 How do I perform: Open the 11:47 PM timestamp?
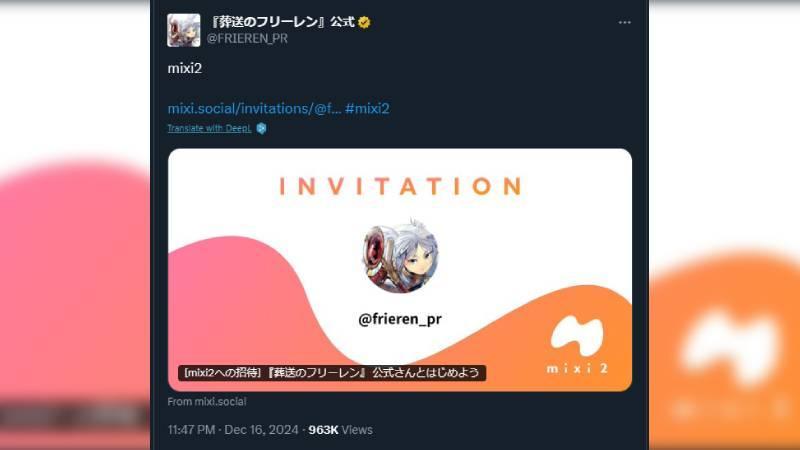191,430
